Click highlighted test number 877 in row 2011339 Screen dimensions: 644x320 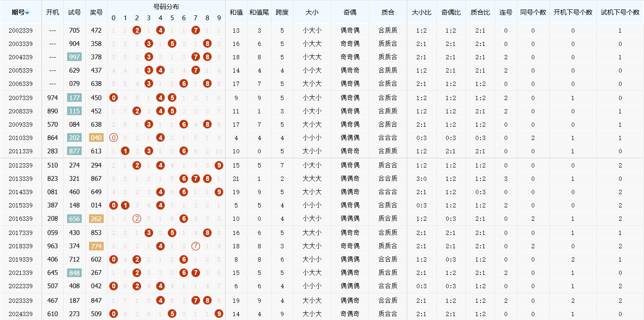point(74,151)
